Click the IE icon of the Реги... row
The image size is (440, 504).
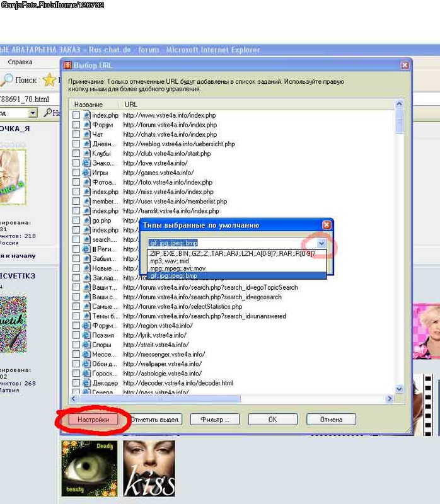click(86, 249)
